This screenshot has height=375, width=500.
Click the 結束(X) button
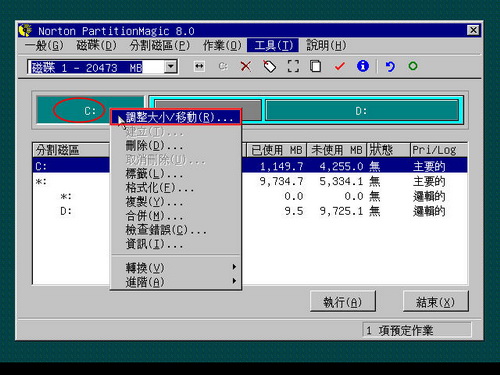pyautogui.click(x=435, y=302)
